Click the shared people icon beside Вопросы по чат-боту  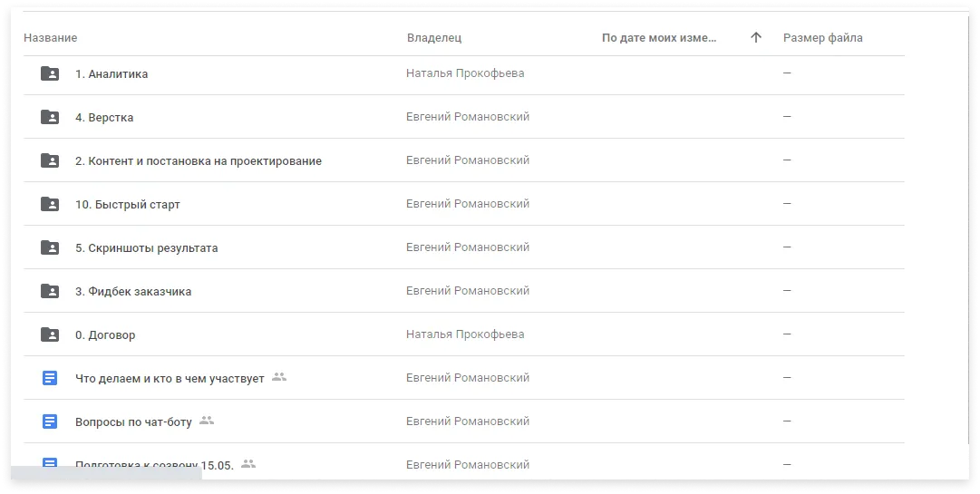click(207, 421)
